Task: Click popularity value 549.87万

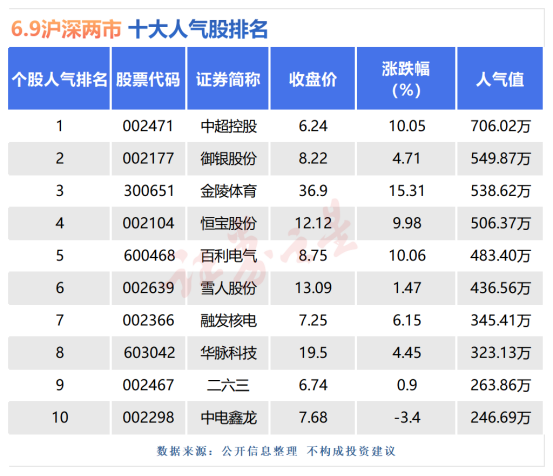Action: [x=500, y=159]
